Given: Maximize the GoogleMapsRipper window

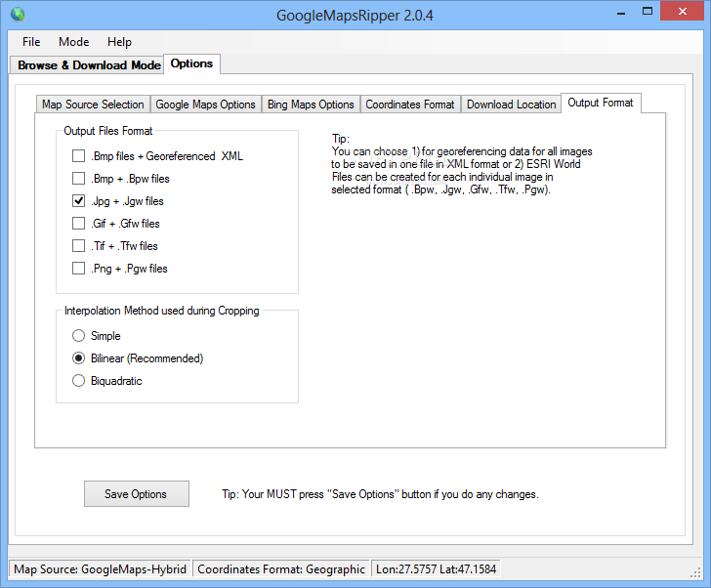Looking at the screenshot, I should pyautogui.click(x=648, y=12).
